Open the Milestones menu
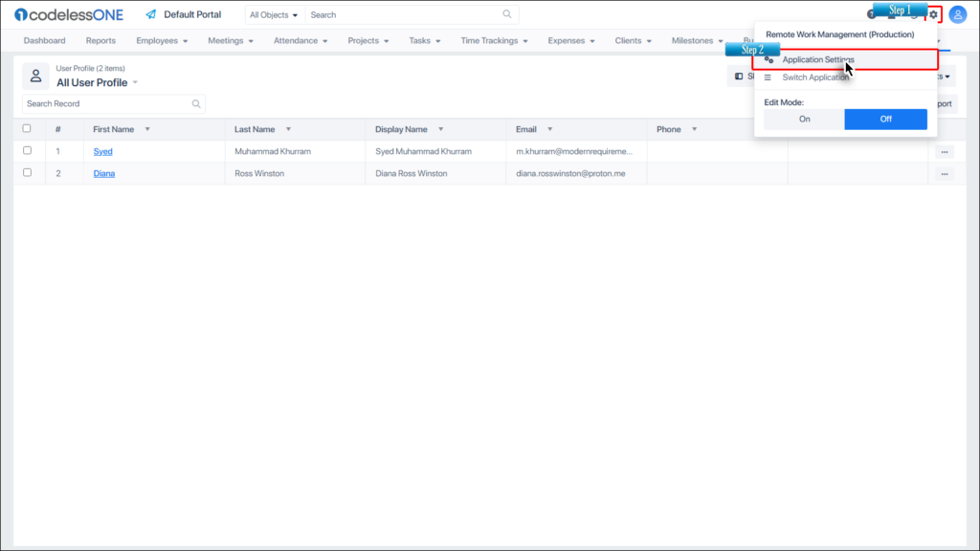 click(x=697, y=40)
